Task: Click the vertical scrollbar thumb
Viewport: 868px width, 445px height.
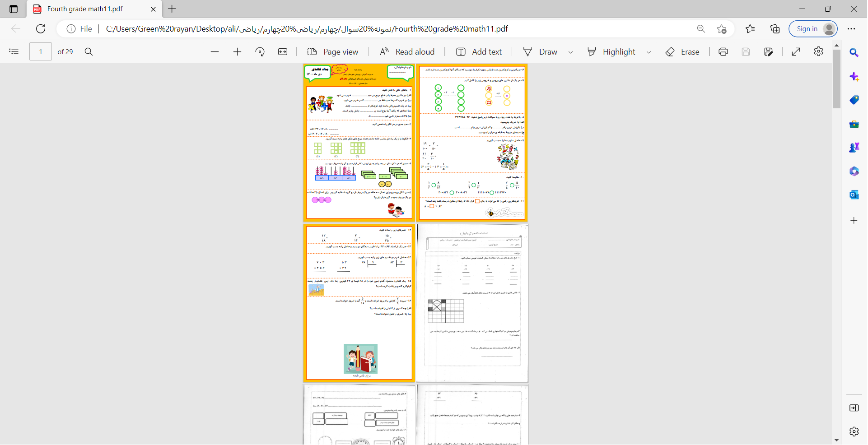Action: [x=836, y=79]
